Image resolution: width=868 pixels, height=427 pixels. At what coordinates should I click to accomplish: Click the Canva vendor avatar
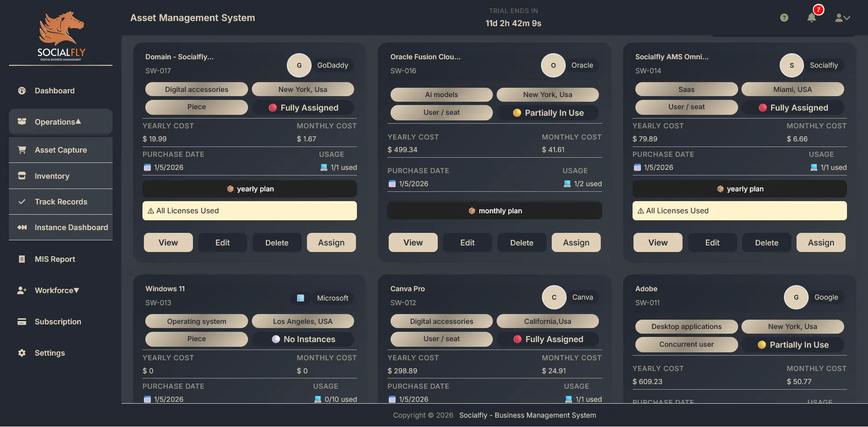[554, 297]
